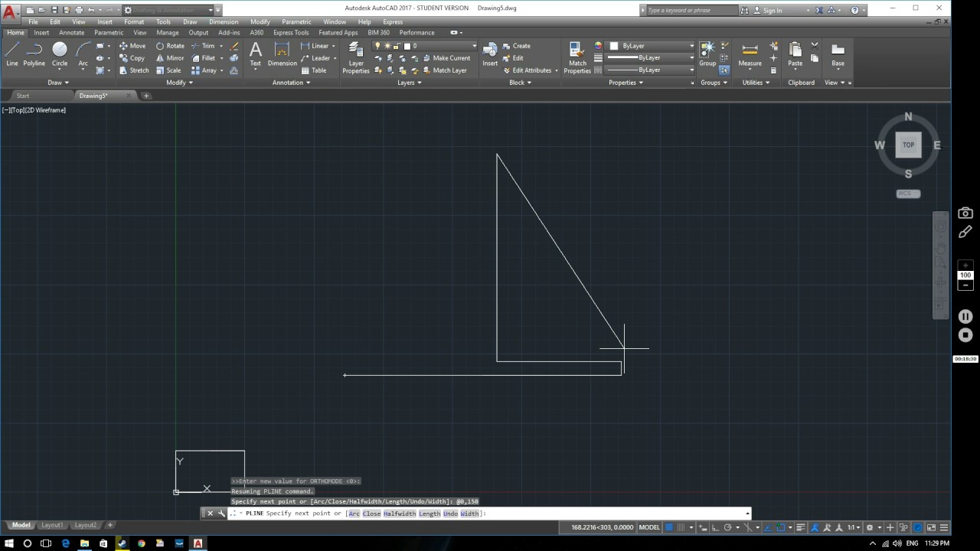Activate the Copy command
The image size is (980, 551).
coord(132,58)
